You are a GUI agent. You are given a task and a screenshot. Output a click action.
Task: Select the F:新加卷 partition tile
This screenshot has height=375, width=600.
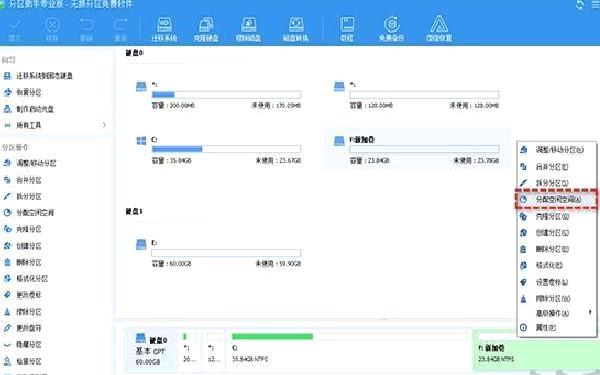(417, 149)
